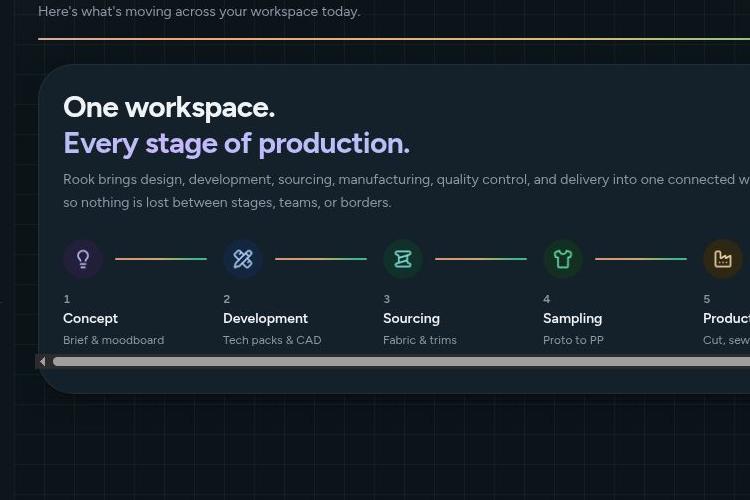Click the Production factory icon
Image resolution: width=750 pixels, height=500 pixels.
[x=723, y=259]
